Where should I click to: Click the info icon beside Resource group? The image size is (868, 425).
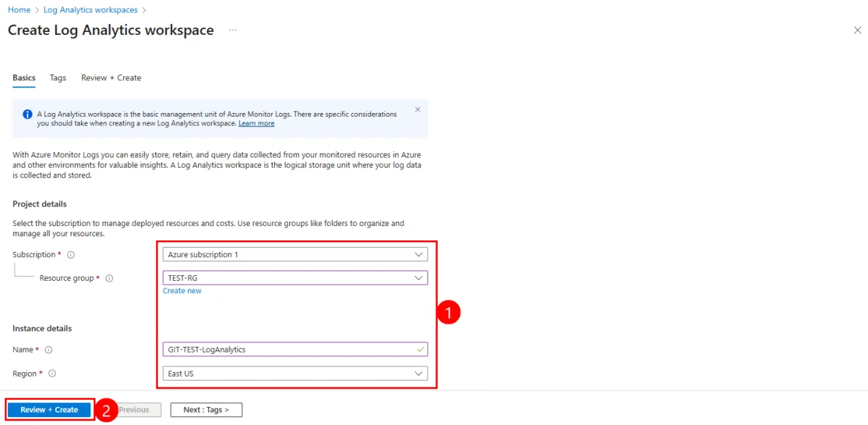109,278
